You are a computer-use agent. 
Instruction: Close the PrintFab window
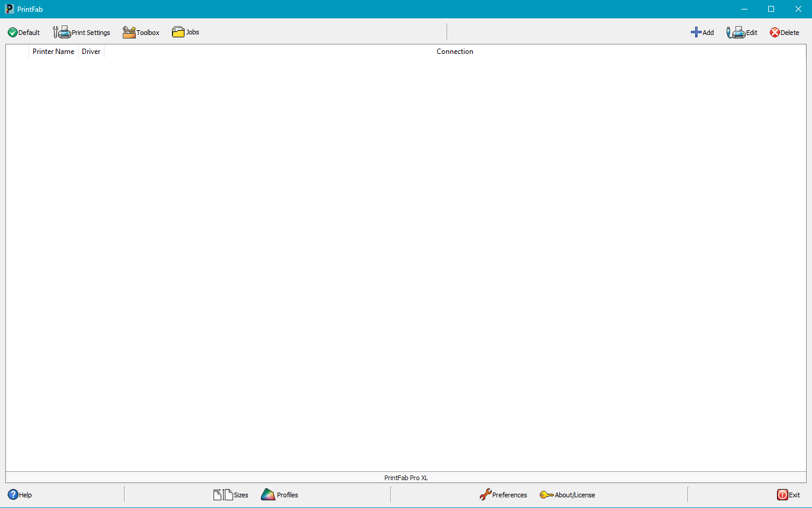[x=798, y=9]
